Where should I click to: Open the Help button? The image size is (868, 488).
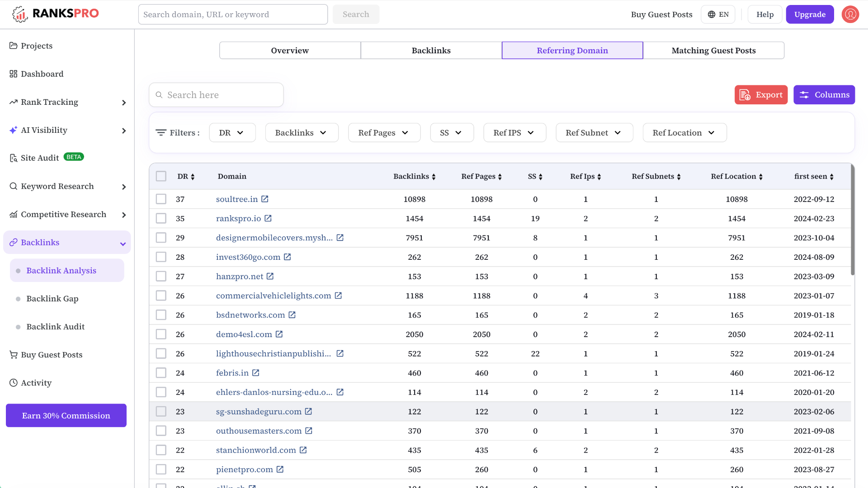(x=765, y=14)
